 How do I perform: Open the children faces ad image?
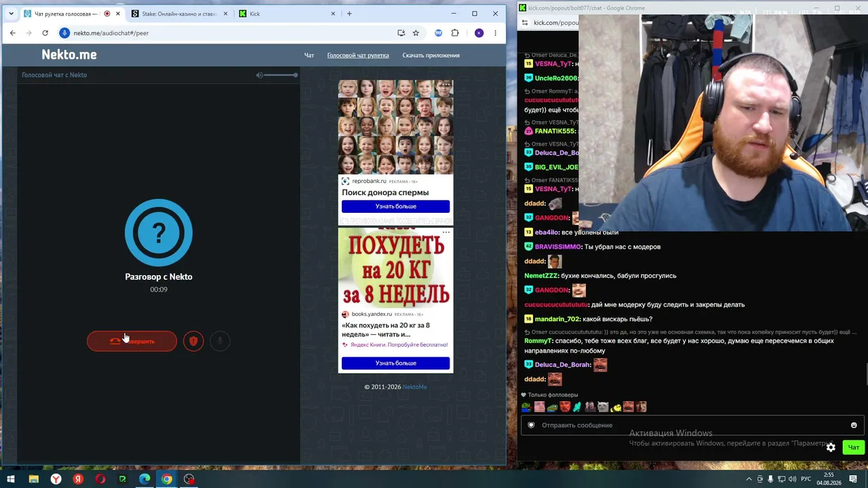pyautogui.click(x=396, y=127)
